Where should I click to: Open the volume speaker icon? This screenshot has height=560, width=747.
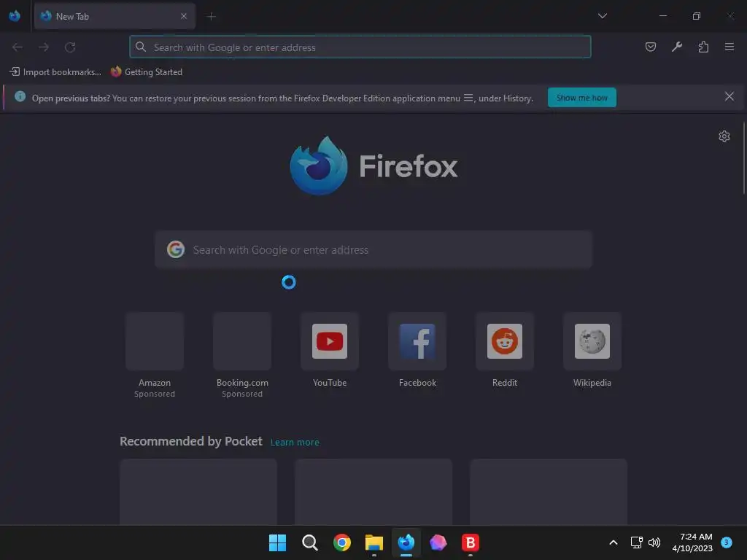pyautogui.click(x=654, y=542)
